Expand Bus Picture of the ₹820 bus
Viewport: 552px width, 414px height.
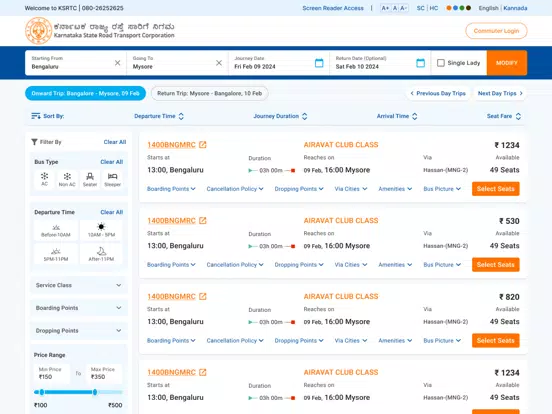pyautogui.click(x=442, y=340)
